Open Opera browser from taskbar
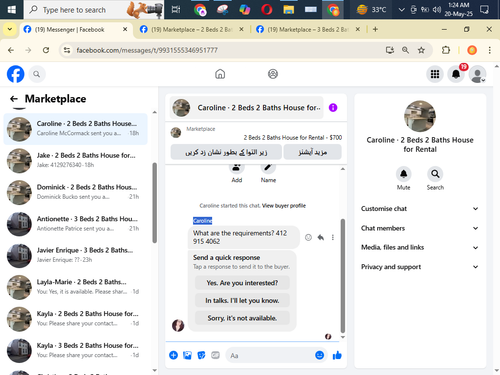The width and height of the screenshot is (500, 375). pyautogui.click(x=267, y=10)
